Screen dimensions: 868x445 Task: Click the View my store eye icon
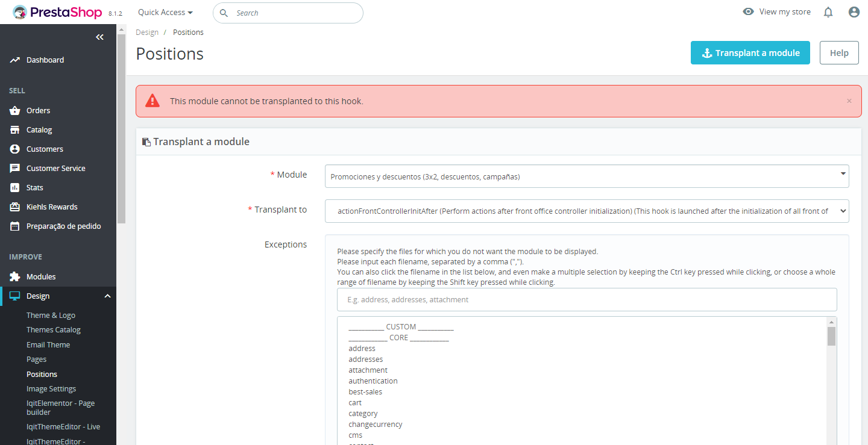pos(748,12)
